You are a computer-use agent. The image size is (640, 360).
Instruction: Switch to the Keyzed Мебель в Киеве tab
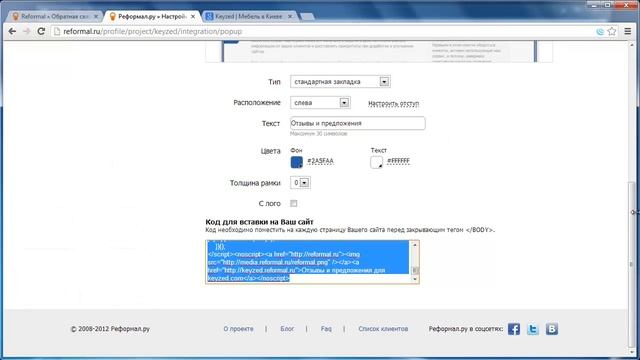(x=249, y=16)
